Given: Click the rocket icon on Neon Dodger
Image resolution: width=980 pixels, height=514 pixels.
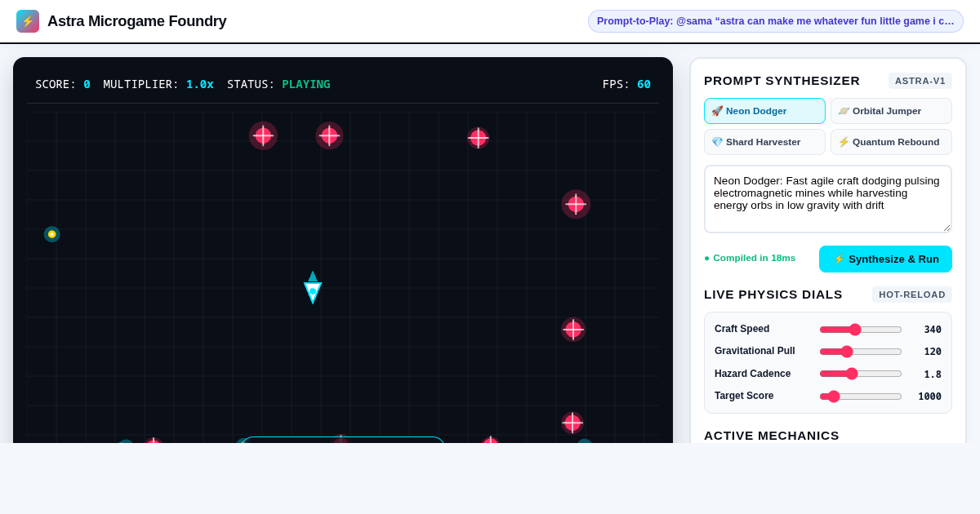Looking at the screenshot, I should point(717,111).
